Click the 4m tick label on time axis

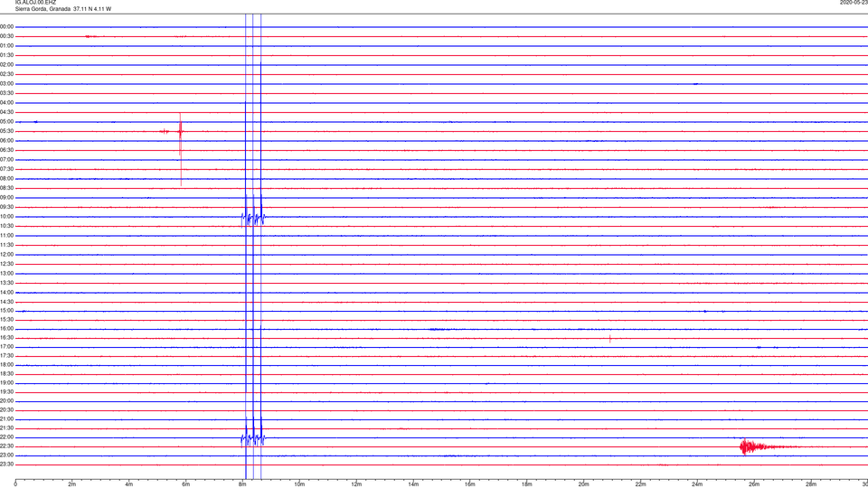click(x=129, y=484)
